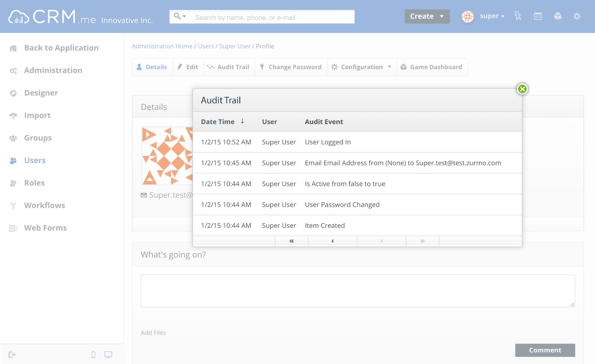Open Groups in sidebar
The image size is (595, 364).
[38, 138]
